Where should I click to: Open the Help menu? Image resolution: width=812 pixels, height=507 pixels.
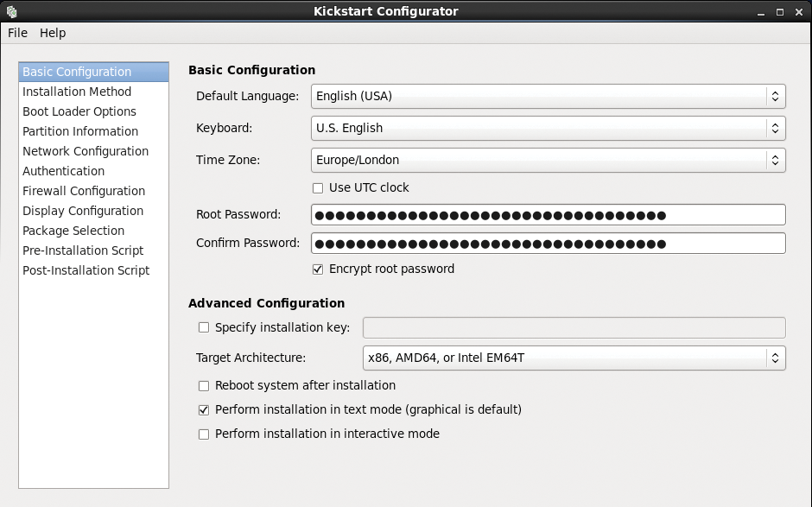(x=53, y=33)
